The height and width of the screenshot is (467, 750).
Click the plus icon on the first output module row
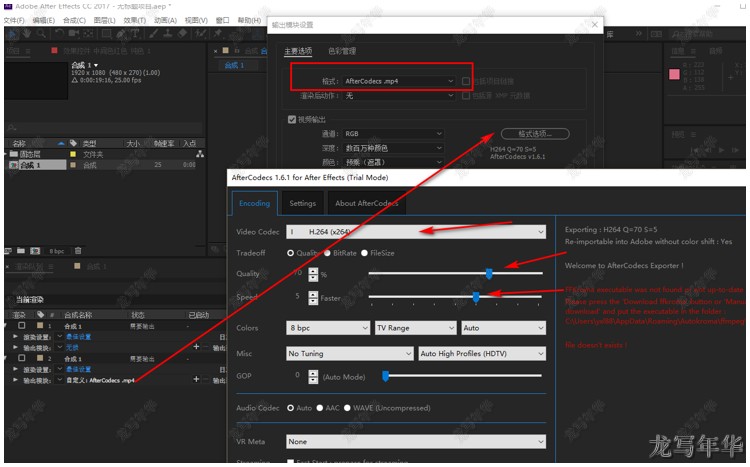(x=196, y=346)
